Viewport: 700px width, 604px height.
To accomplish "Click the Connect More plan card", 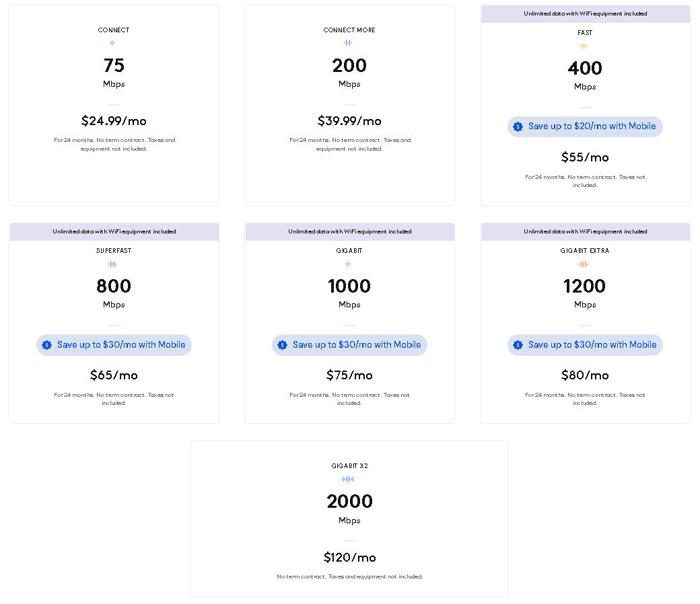I will (349, 104).
